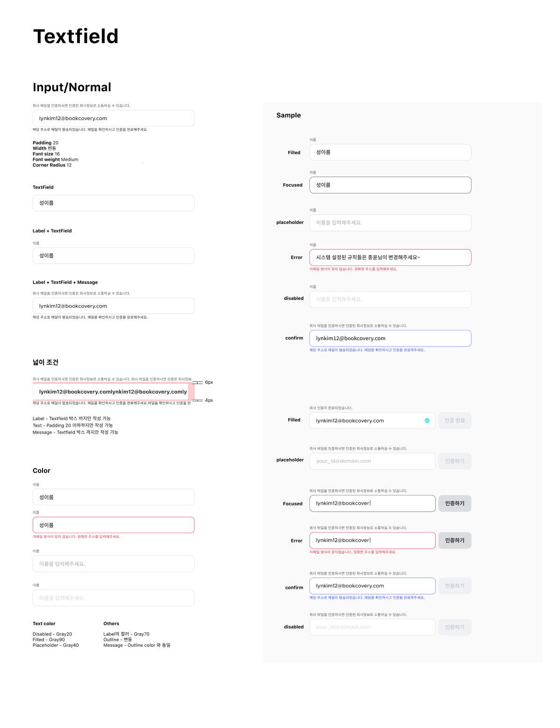Image resolution: width=560 pixels, height=728 pixels.
Task: Click the field under TextField heading
Action: click(113, 203)
